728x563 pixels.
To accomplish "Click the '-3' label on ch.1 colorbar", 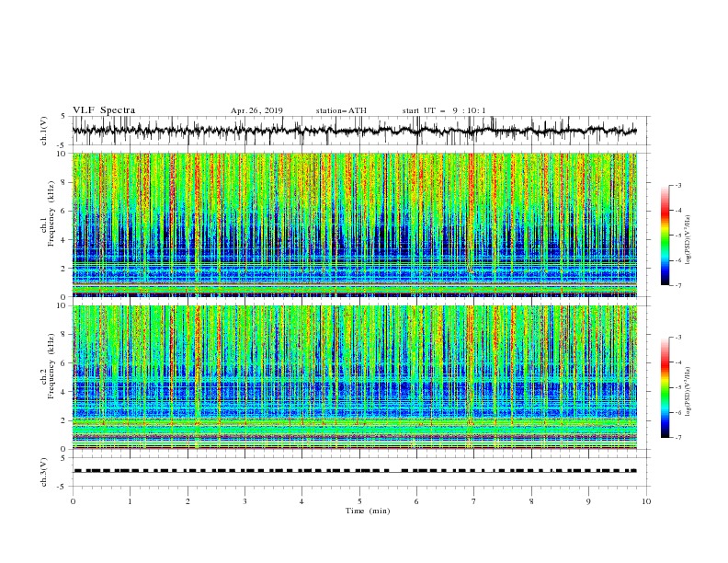I will (x=678, y=185).
